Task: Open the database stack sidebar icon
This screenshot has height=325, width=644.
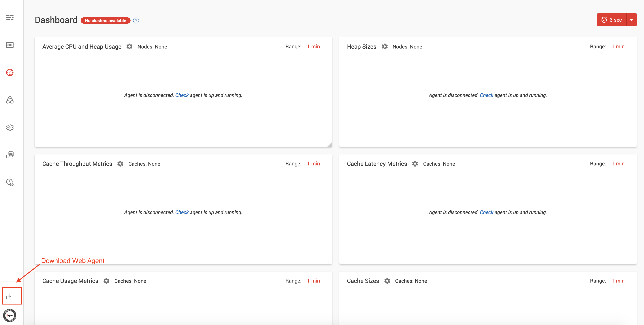Action: [x=10, y=155]
